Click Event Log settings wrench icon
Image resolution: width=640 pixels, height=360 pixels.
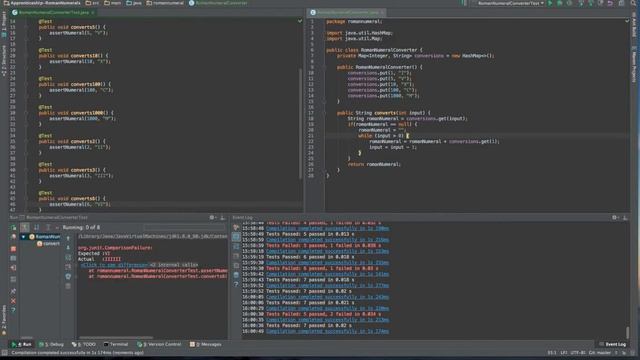click(x=236, y=227)
